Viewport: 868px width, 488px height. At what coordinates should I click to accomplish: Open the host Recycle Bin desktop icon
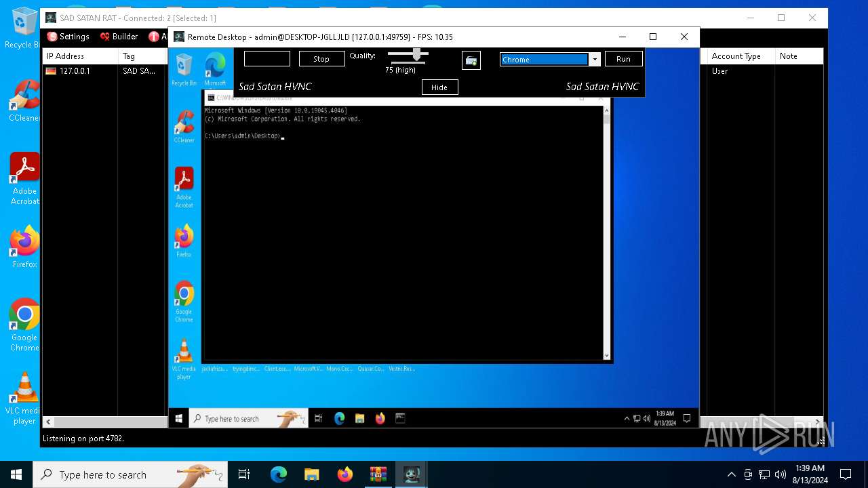point(24,28)
